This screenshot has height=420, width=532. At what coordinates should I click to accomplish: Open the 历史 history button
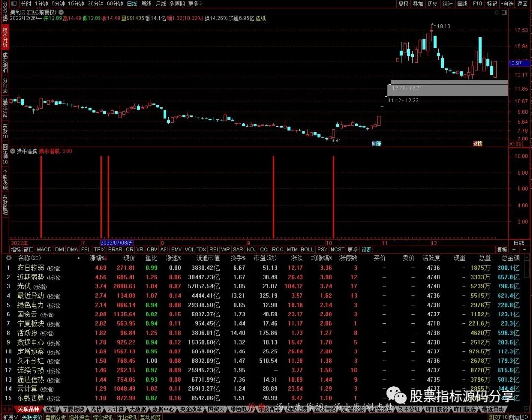[432, 4]
